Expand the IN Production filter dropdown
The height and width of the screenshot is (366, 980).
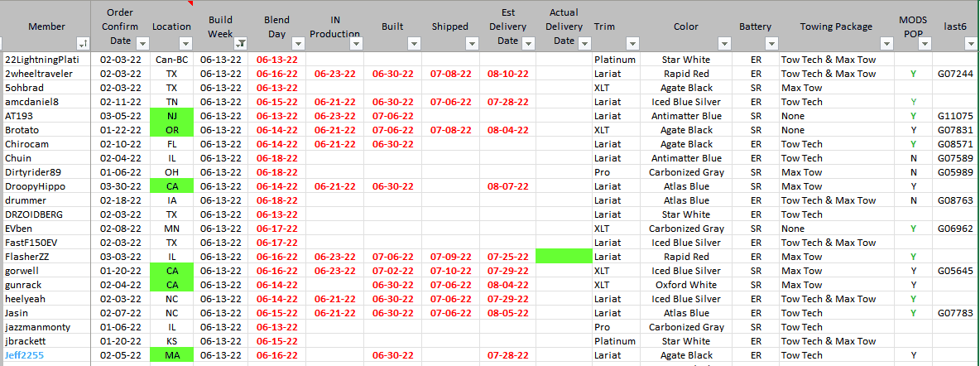click(x=355, y=43)
